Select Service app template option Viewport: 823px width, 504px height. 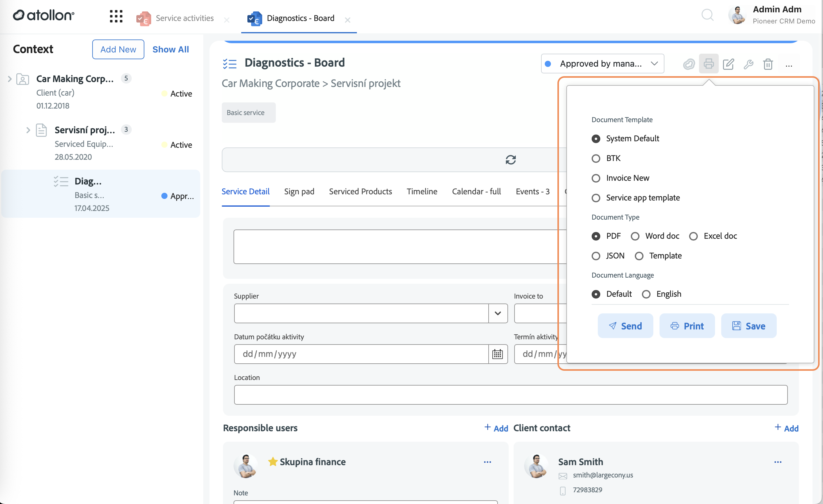point(596,198)
